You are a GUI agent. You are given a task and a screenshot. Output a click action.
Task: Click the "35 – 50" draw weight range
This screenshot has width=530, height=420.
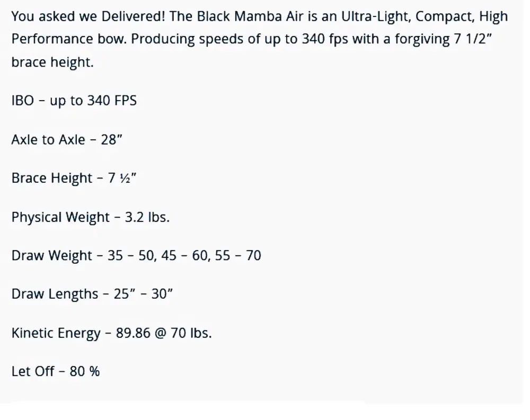(x=129, y=256)
